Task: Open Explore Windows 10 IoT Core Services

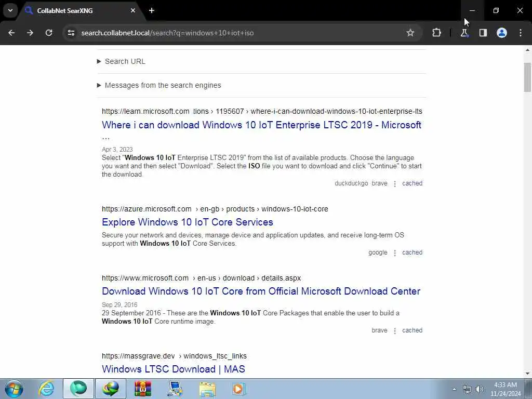Action: [187, 222]
